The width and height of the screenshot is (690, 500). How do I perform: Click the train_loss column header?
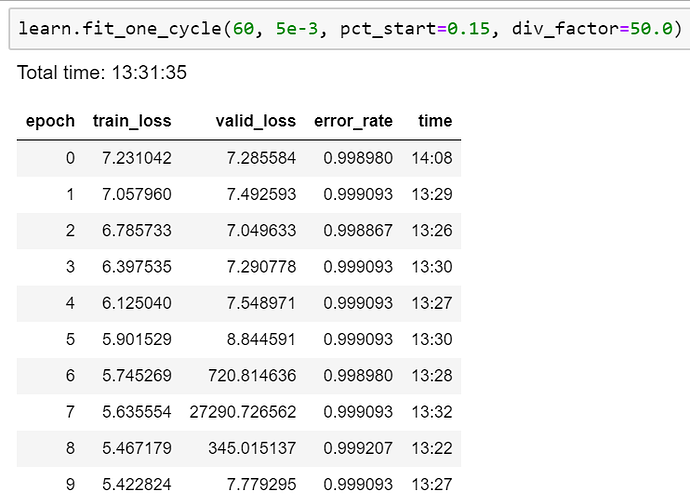coord(132,121)
